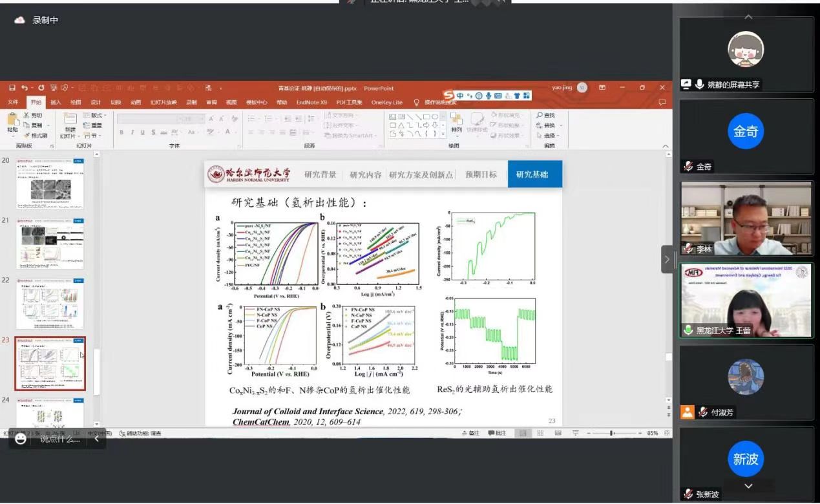This screenshot has height=504, width=820.
Task: Switch to slide sorter view icon
Action: tap(540, 433)
